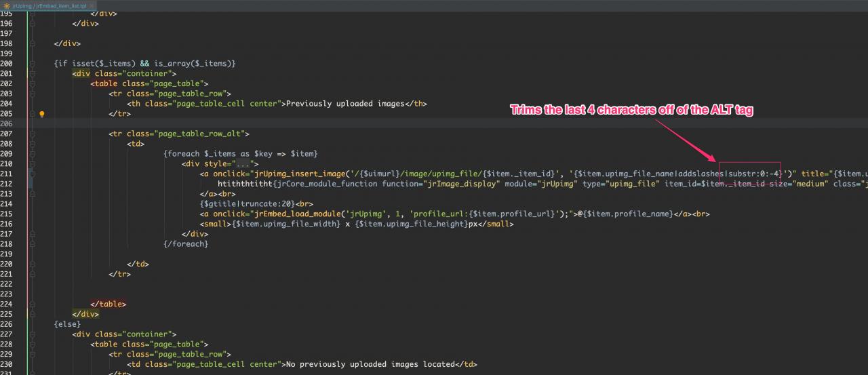Viewport: 868px width, 375px height.
Task: Fold the td element at line 208
Action: [x=32, y=144]
